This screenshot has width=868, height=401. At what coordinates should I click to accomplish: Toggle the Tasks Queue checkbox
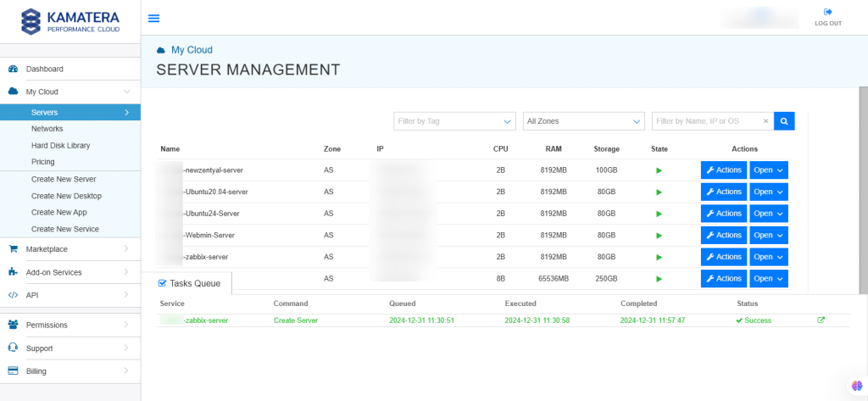pos(162,283)
